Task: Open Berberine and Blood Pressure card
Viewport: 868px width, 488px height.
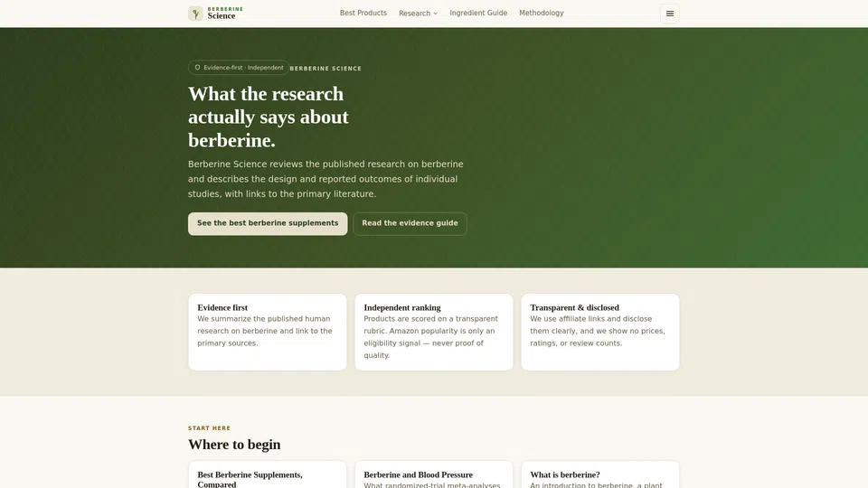Action: [x=433, y=474]
